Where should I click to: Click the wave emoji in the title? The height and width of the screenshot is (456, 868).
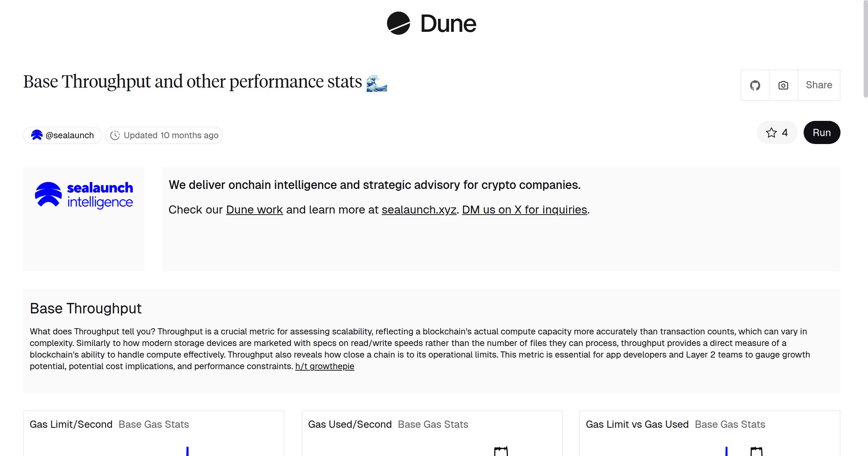(x=376, y=83)
